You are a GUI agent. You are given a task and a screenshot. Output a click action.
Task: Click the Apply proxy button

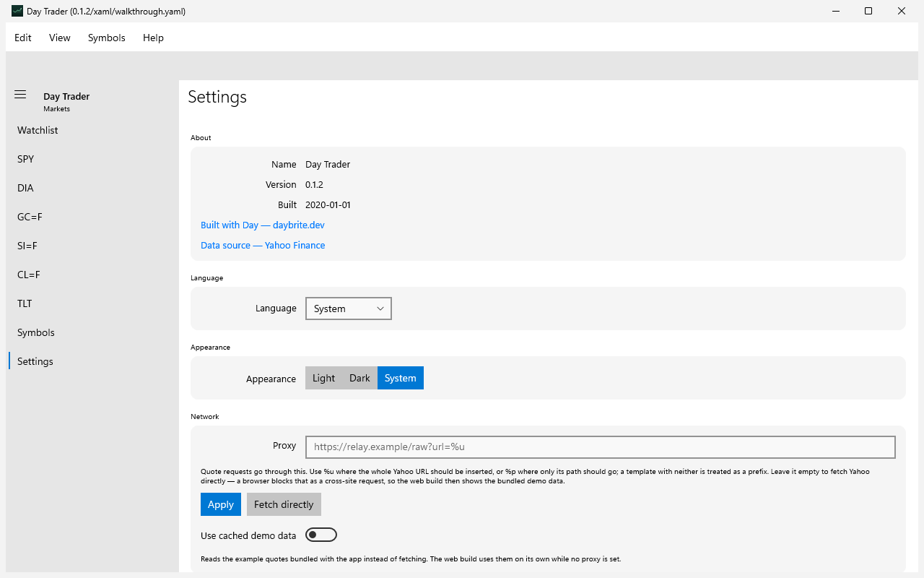coord(221,504)
